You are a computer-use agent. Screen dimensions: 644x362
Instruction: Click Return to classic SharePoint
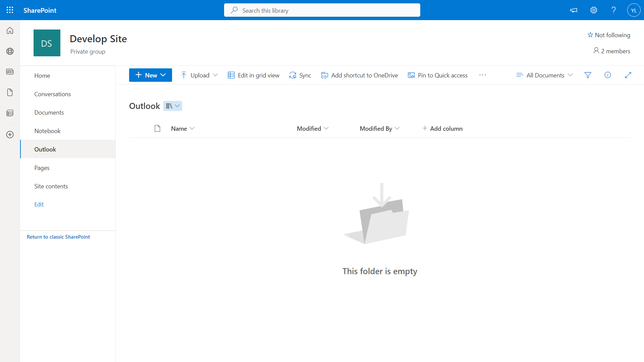(58, 237)
